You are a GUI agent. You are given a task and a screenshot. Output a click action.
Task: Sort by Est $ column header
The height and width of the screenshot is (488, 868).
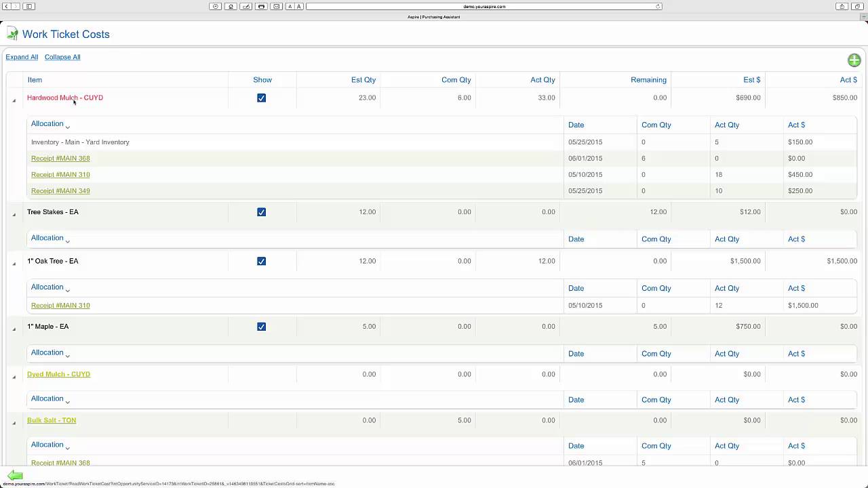click(x=751, y=80)
